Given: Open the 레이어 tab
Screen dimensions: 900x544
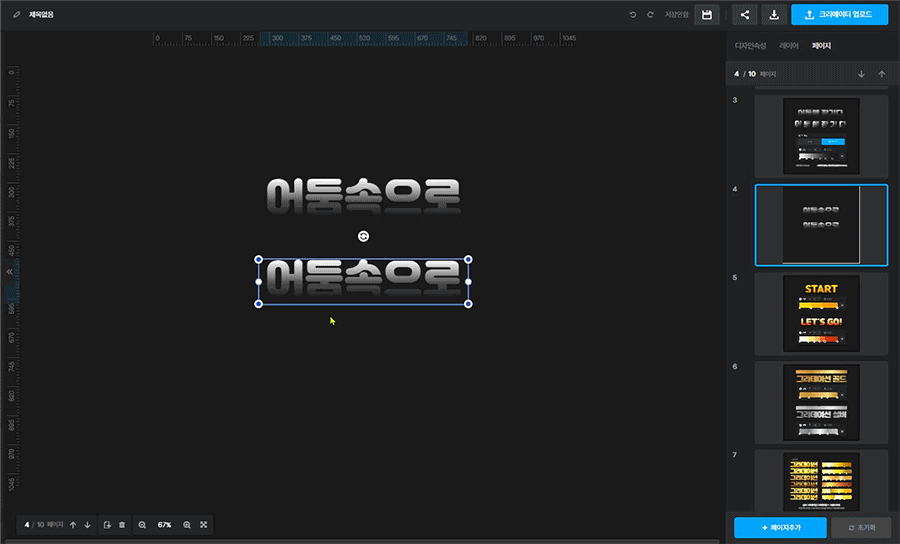Looking at the screenshot, I should [789, 46].
